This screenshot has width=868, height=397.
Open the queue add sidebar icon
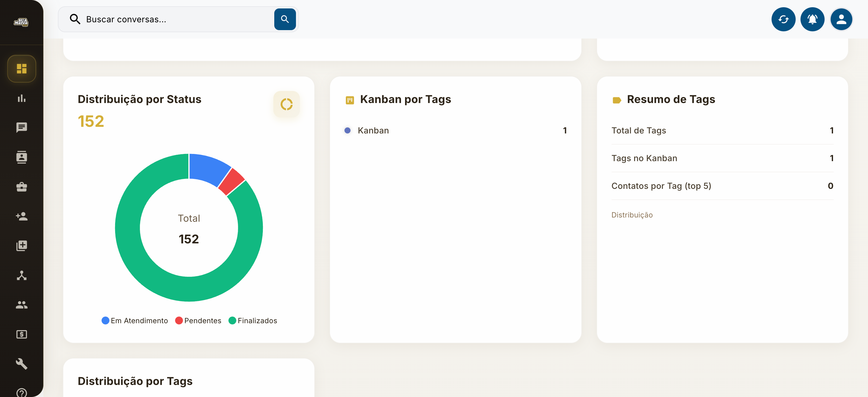(x=22, y=246)
